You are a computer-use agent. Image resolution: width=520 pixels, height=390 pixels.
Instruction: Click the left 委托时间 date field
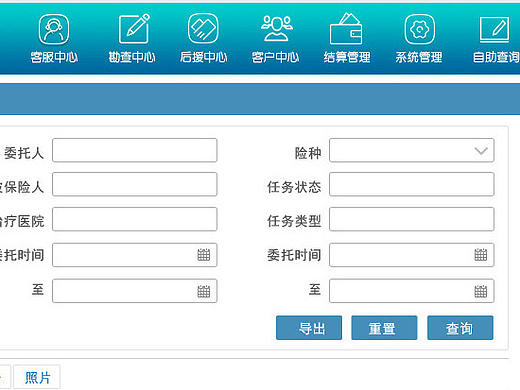(135, 255)
